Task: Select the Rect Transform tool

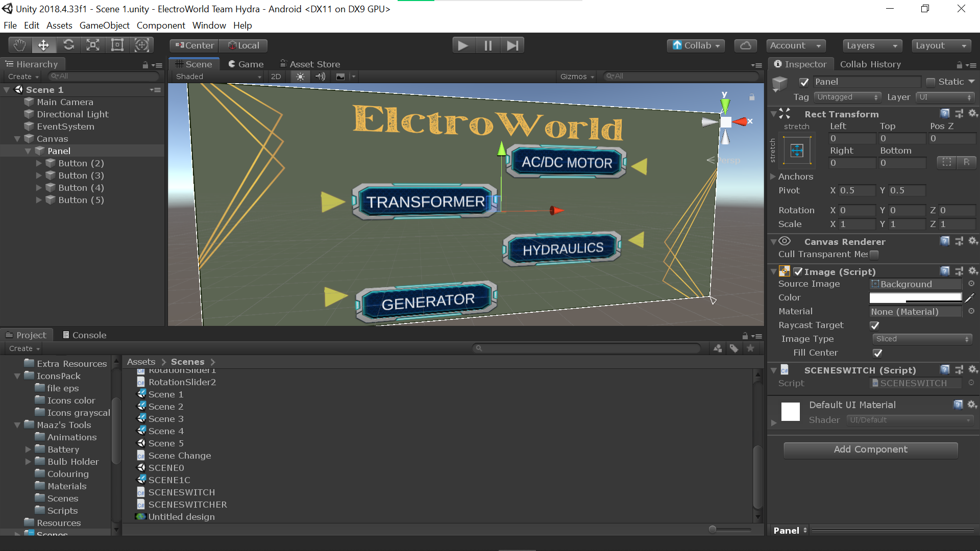Action: (117, 45)
